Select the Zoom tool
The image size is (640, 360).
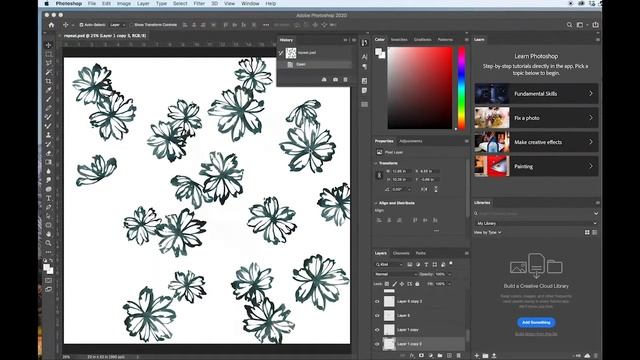pos(49,243)
